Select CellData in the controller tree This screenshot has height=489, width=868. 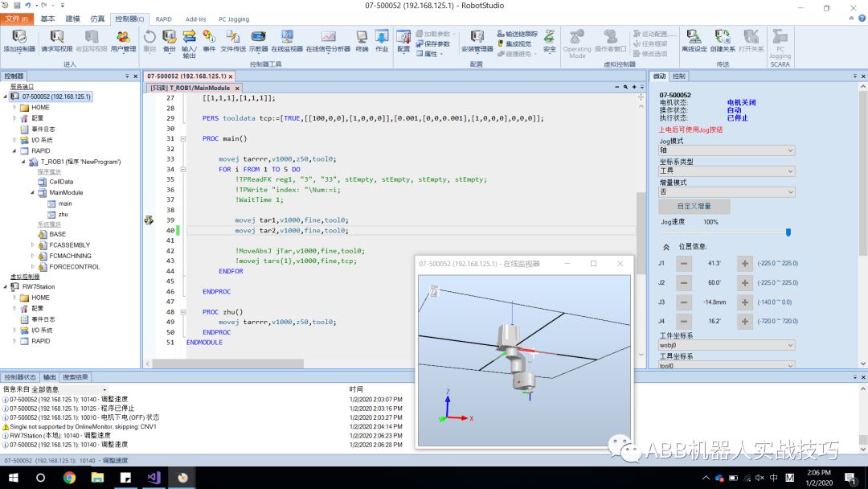tap(61, 182)
